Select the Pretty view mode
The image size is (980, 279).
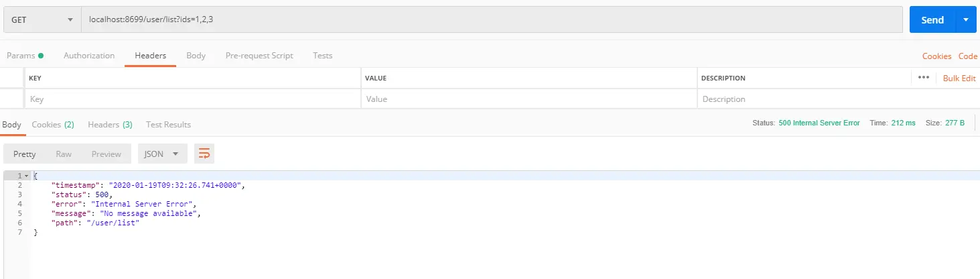(x=25, y=154)
